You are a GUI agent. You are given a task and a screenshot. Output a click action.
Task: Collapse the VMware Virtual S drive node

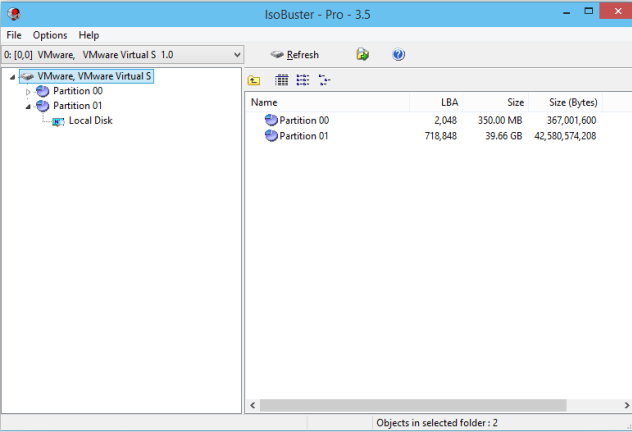tap(12, 77)
